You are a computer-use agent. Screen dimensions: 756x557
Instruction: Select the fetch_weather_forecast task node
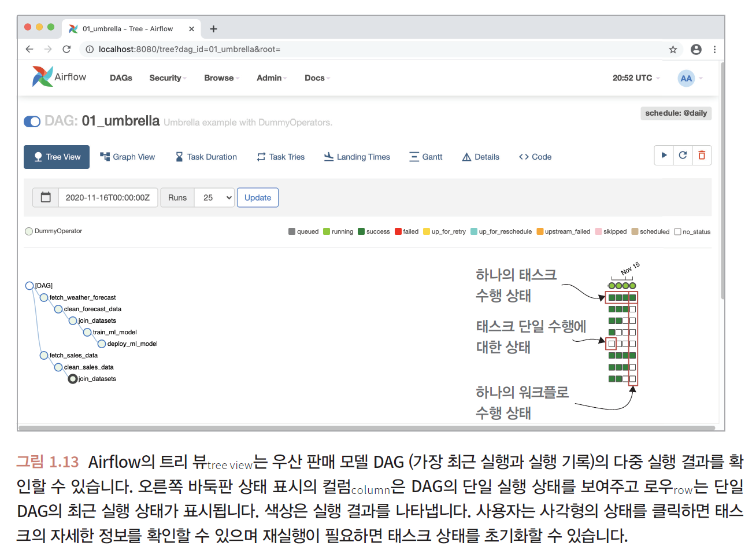(44, 297)
